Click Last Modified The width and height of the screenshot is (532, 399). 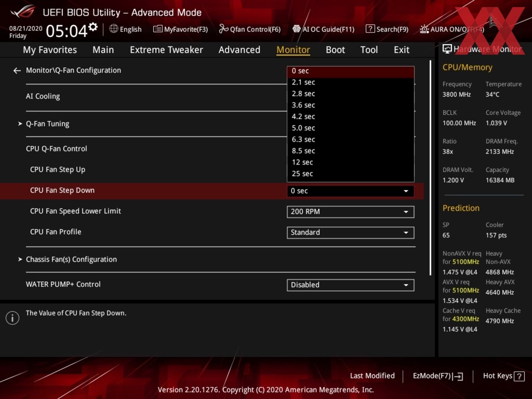pyautogui.click(x=372, y=376)
